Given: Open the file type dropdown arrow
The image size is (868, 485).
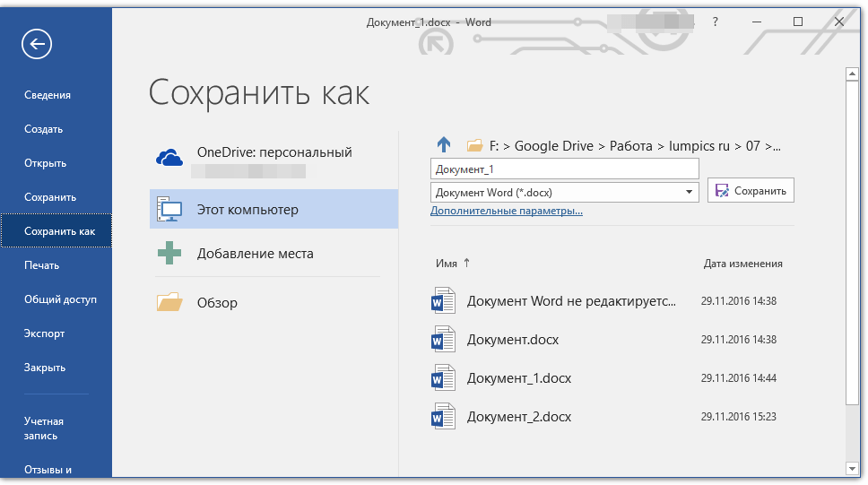Looking at the screenshot, I should tap(689, 192).
